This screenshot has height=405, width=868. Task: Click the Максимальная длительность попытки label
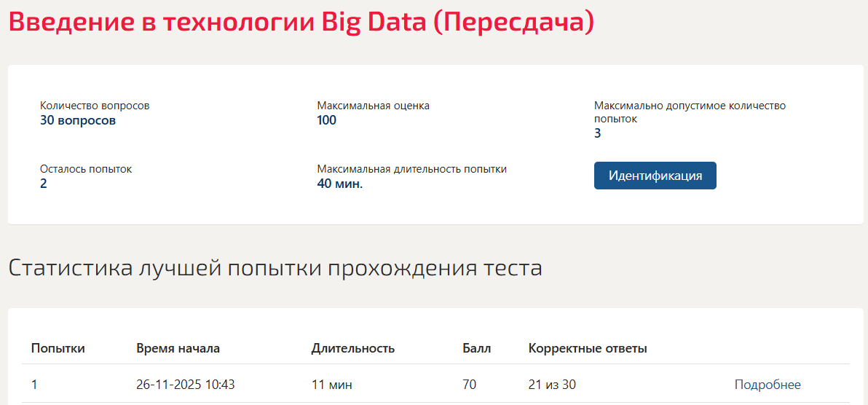click(x=412, y=169)
